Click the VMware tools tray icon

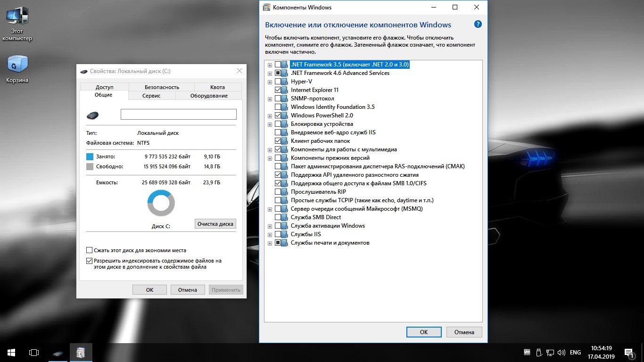pyautogui.click(x=527, y=352)
